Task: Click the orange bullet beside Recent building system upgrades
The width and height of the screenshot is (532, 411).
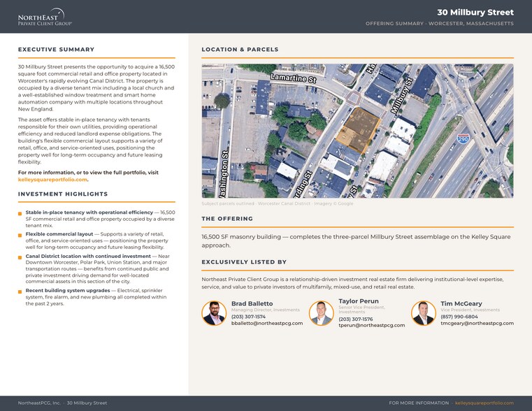Action: pyautogui.click(x=20, y=291)
